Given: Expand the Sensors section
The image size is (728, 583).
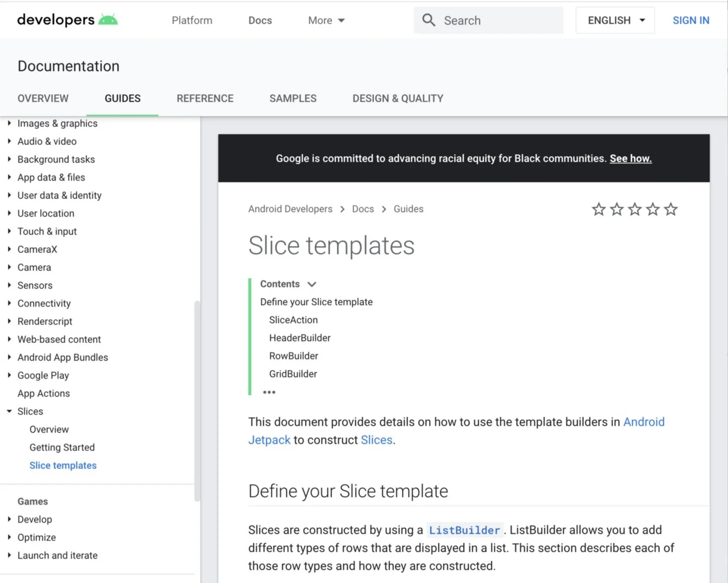Looking at the screenshot, I should (x=9, y=285).
